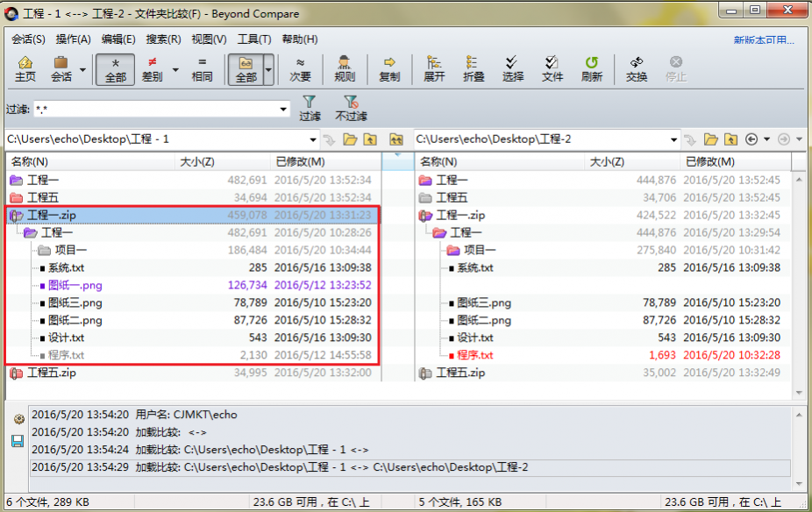Click the 折叠 (collapse) toolbar icon

pos(474,67)
